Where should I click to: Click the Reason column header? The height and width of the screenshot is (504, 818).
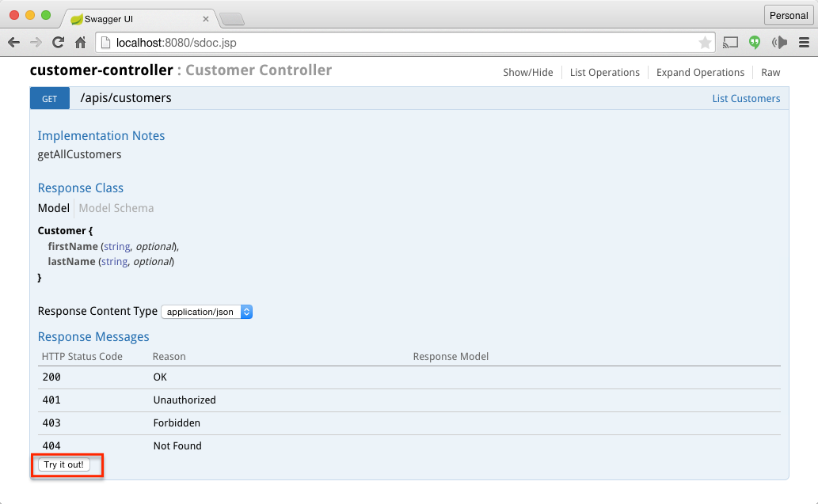point(169,357)
